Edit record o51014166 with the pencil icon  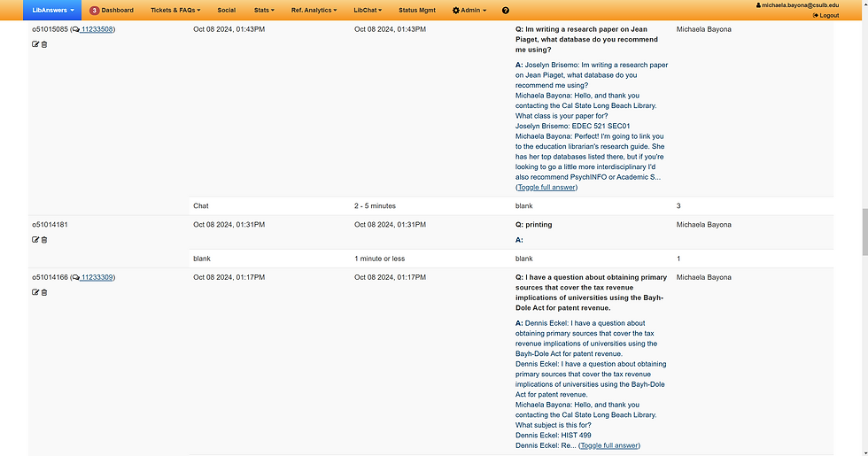tap(35, 292)
